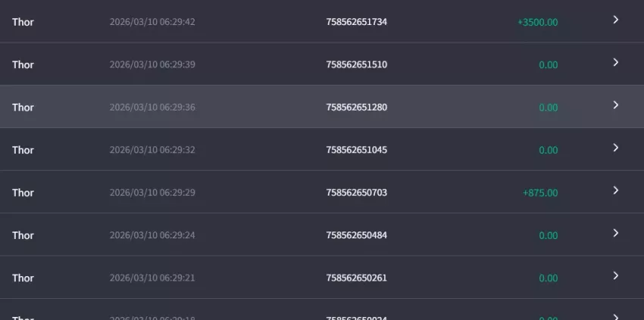Viewport: 644px width, 320px height.
Task: Expand details arrow for transaction 758562651734
Action: (615, 20)
